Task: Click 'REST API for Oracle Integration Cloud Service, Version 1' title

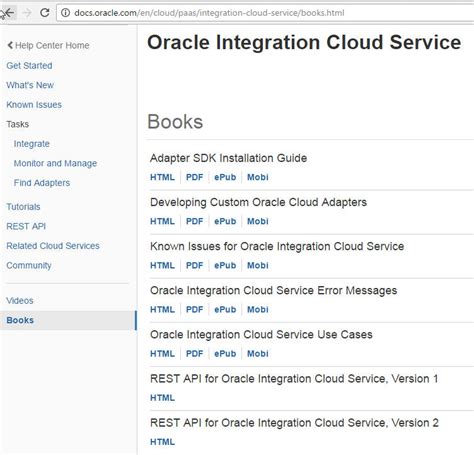Action: tap(294, 379)
